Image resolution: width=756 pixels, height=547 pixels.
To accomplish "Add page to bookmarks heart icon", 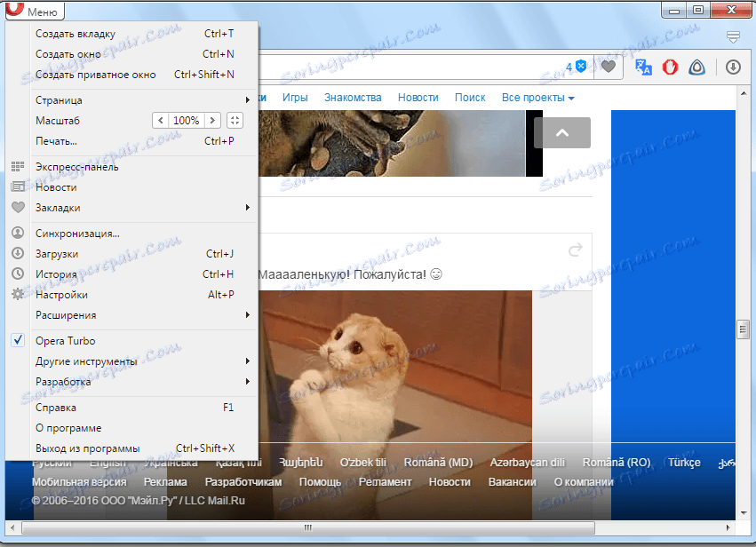I will 609,67.
